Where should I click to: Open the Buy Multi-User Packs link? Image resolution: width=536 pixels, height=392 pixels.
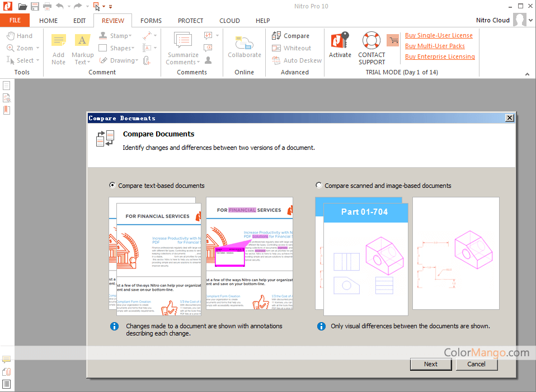[x=435, y=46]
